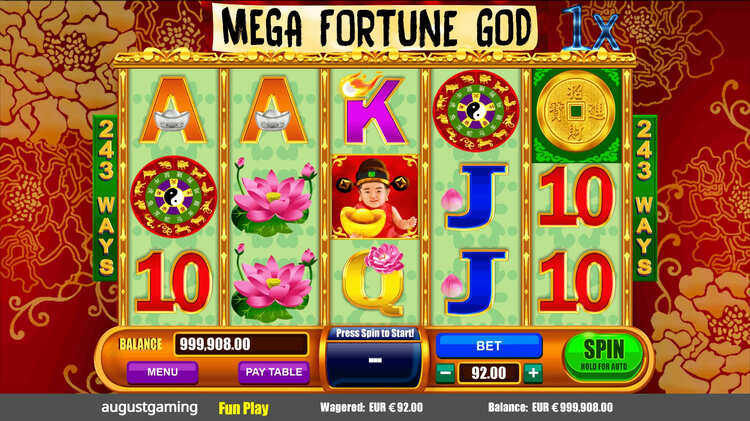The height and width of the screenshot is (421, 750).
Task: Click the left 243 WAYS banner
Action: click(105, 197)
